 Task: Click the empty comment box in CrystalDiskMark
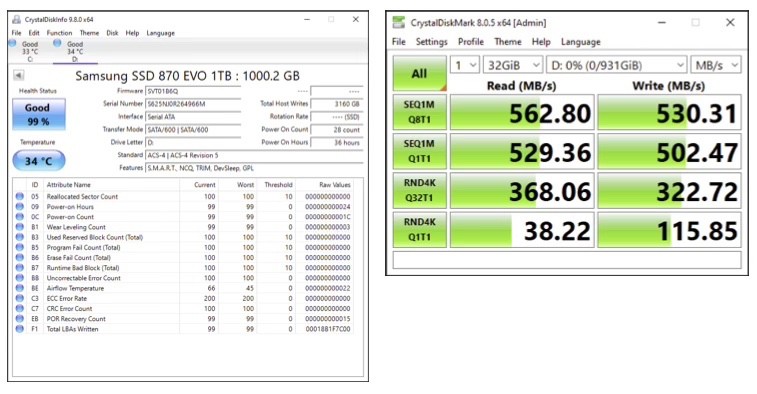(x=567, y=260)
